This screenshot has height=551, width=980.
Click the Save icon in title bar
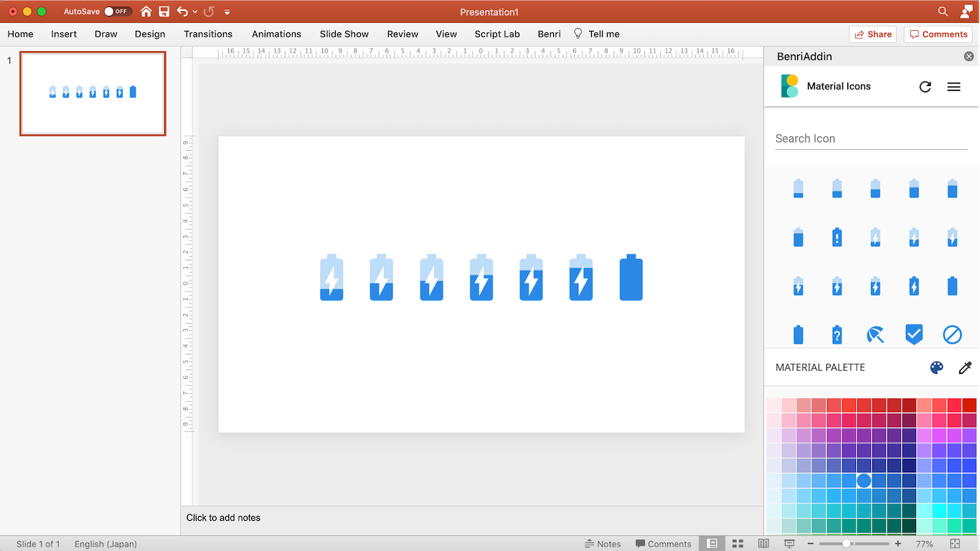[164, 11]
